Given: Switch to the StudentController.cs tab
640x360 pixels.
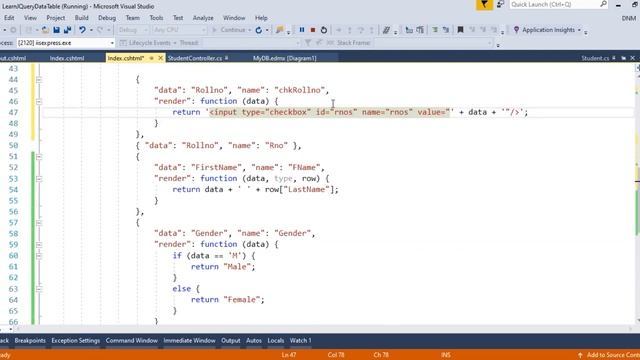Looking at the screenshot, I should (x=195, y=58).
